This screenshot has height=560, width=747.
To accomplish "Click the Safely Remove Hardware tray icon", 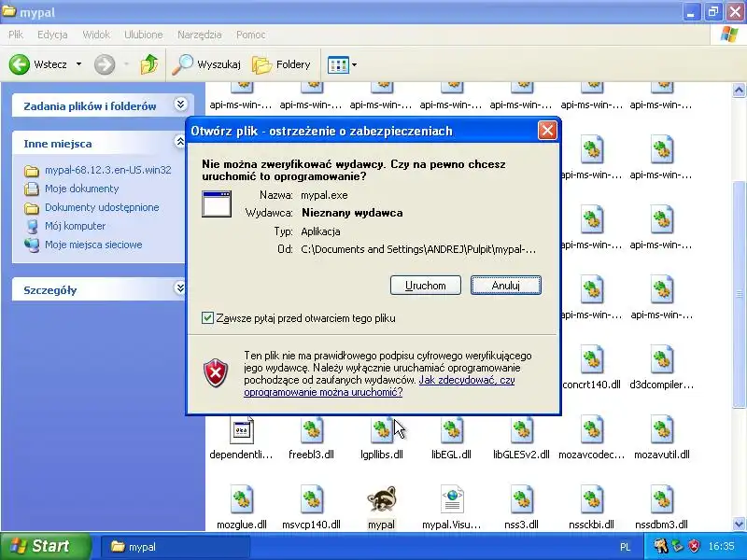I will point(679,546).
